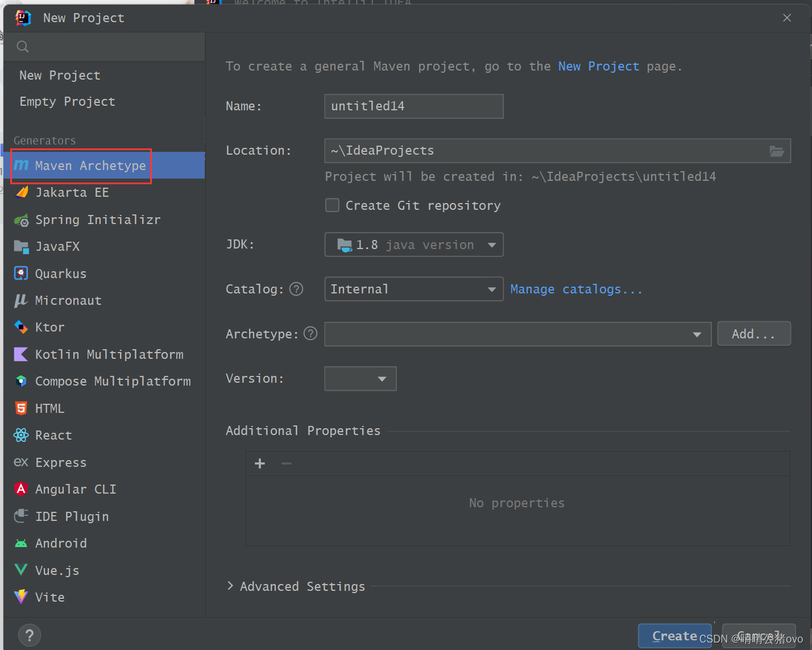Select the Vite label
Image resolution: width=812 pixels, height=650 pixels.
49,597
